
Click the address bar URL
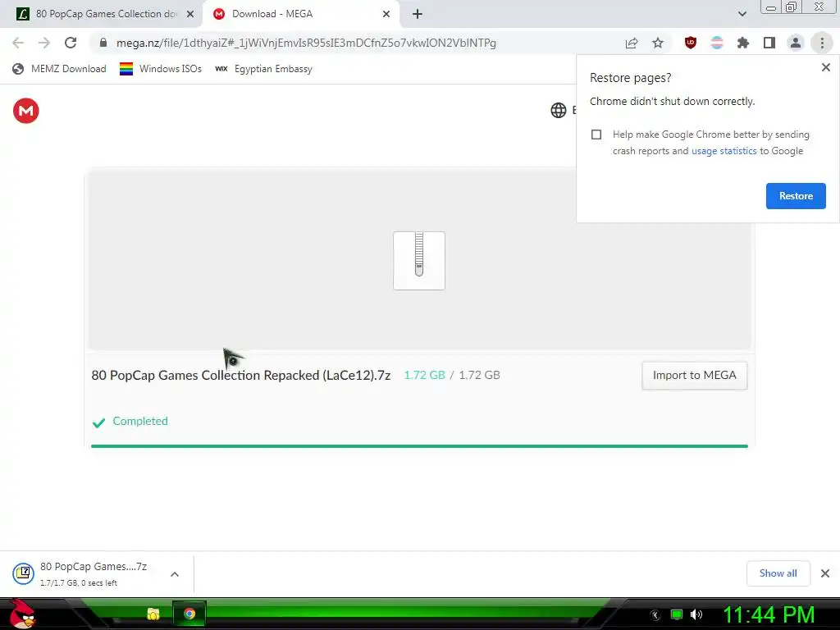(x=306, y=43)
